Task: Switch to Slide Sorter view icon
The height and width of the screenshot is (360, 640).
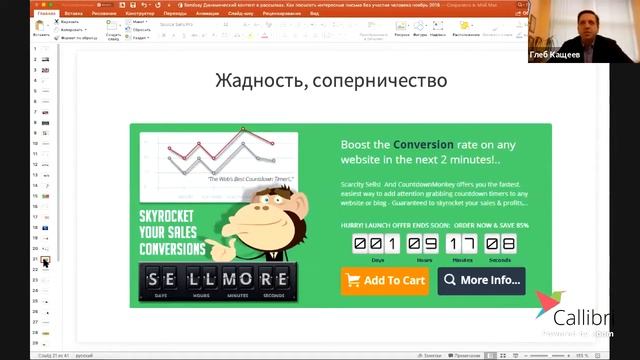Action: click(x=503, y=356)
